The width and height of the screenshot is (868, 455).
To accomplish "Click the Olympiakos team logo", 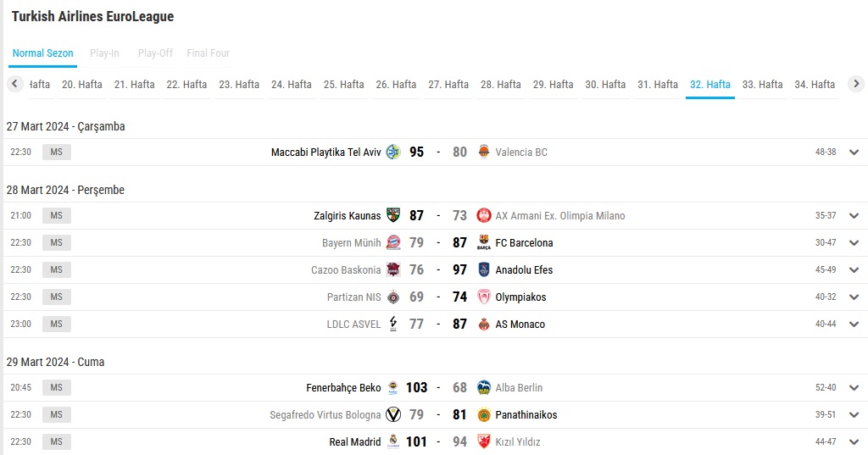I will click(x=484, y=297).
